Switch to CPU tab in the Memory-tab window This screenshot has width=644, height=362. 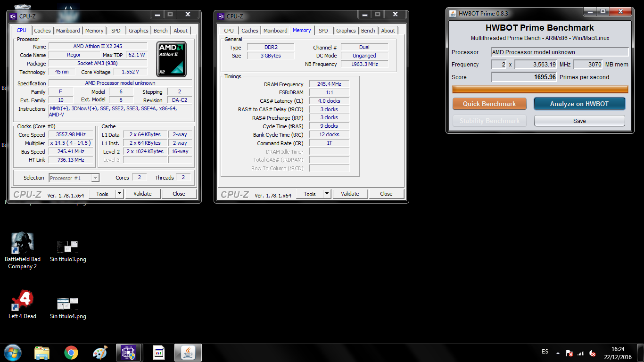pyautogui.click(x=229, y=31)
